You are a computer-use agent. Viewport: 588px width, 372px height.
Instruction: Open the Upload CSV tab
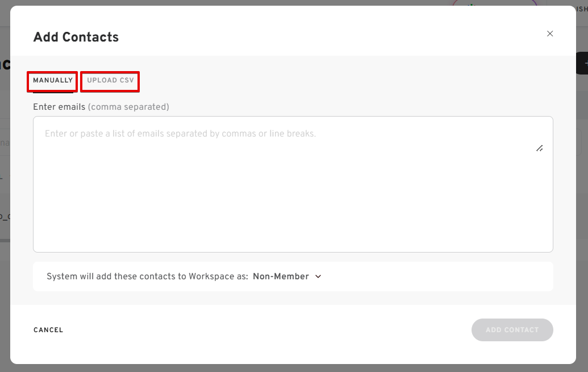coord(110,81)
